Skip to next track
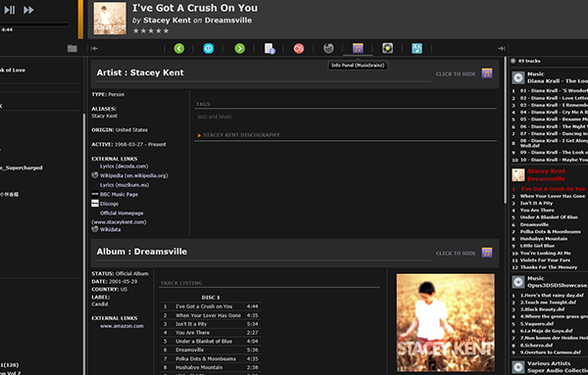588x375 pixels. click(x=28, y=10)
